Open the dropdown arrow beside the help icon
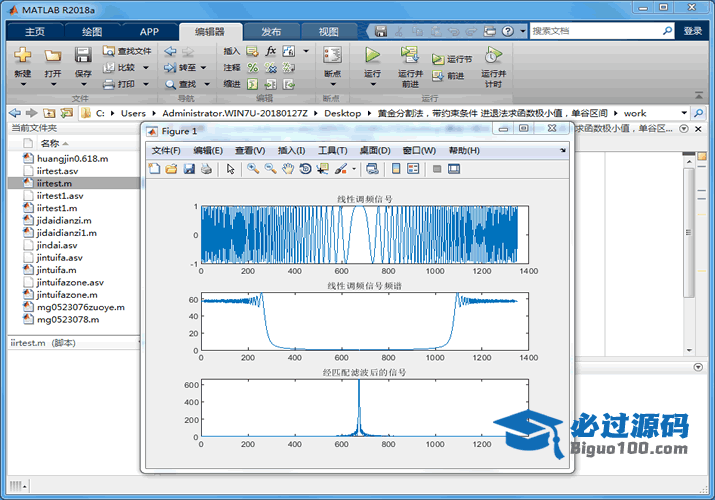Viewport: 715px width, 500px height. 522,31
